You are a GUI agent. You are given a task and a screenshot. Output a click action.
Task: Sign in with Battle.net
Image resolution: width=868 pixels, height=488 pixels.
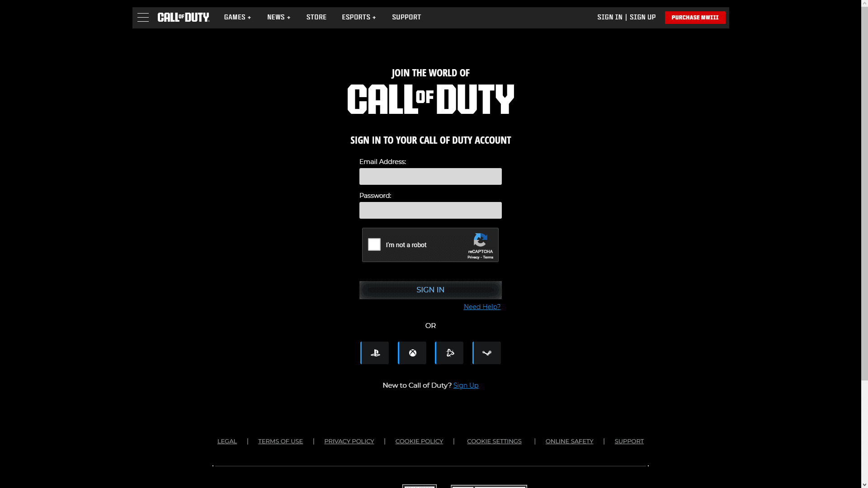(449, 353)
